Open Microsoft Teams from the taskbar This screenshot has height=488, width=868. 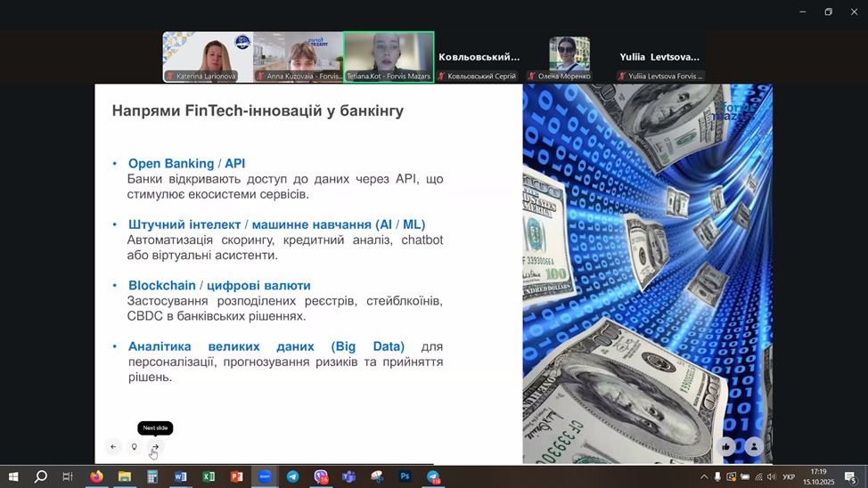348,477
